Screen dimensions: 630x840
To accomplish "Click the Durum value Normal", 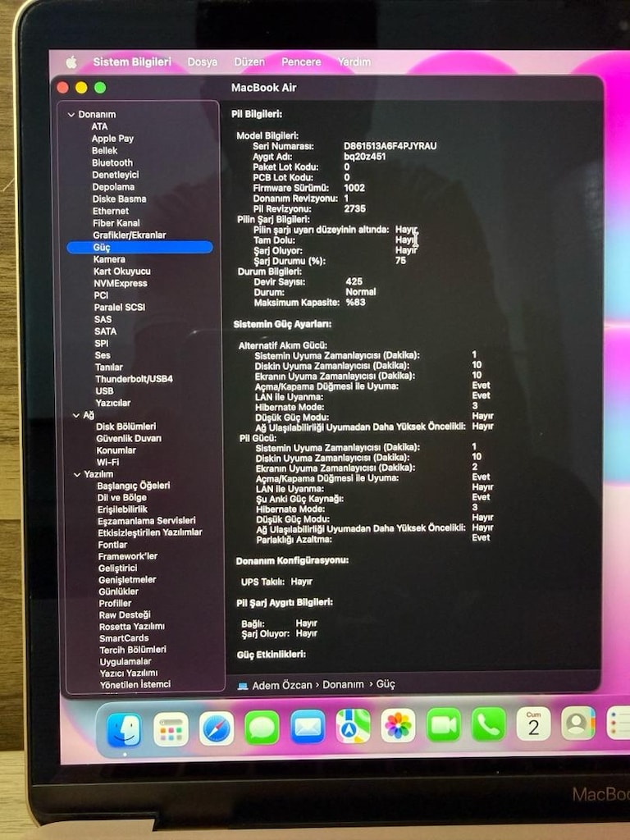I will point(361,292).
